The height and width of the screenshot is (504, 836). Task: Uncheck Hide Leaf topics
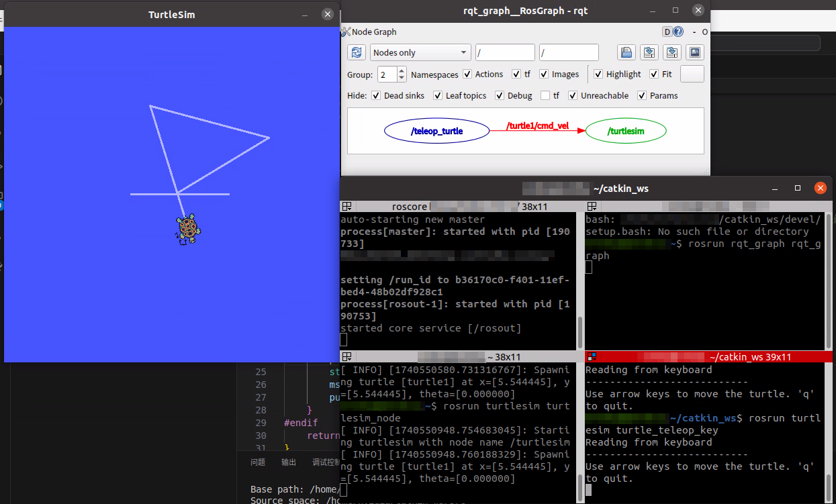438,96
